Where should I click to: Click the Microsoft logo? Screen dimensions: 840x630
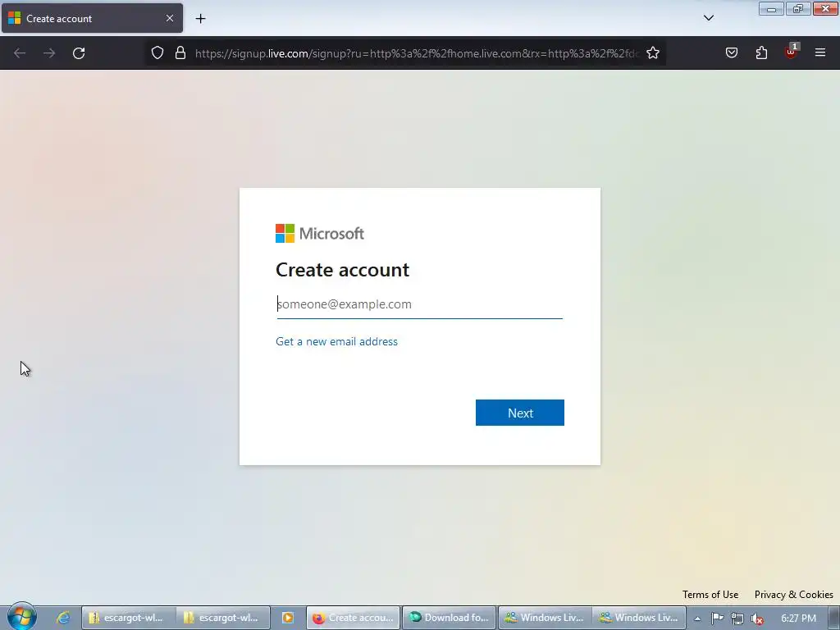pyautogui.click(x=320, y=234)
